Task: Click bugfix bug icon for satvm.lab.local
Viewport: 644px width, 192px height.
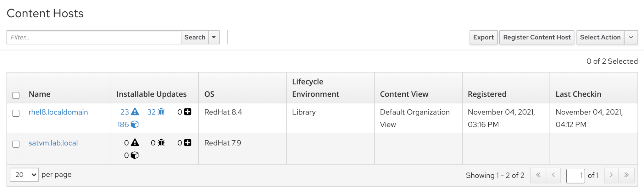Action: (161, 143)
